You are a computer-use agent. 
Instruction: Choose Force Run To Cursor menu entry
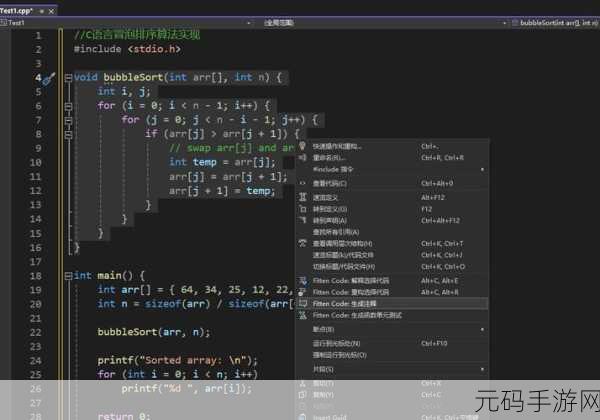[x=392, y=355]
